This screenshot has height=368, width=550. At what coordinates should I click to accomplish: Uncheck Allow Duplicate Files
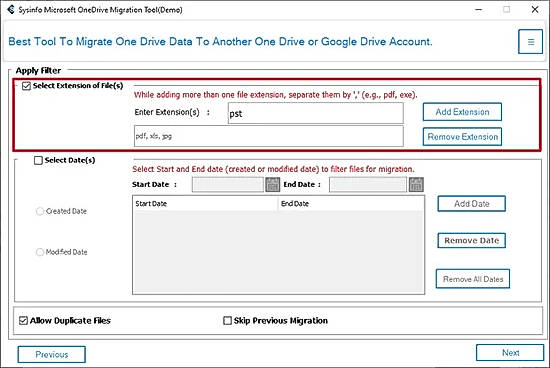(24, 320)
